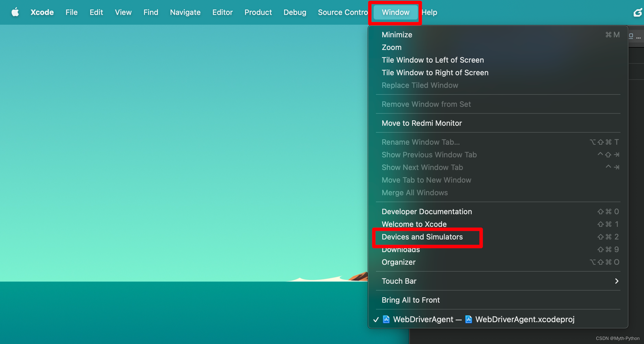Tile Window to Right of Screen
This screenshot has width=644, height=344.
click(x=435, y=73)
